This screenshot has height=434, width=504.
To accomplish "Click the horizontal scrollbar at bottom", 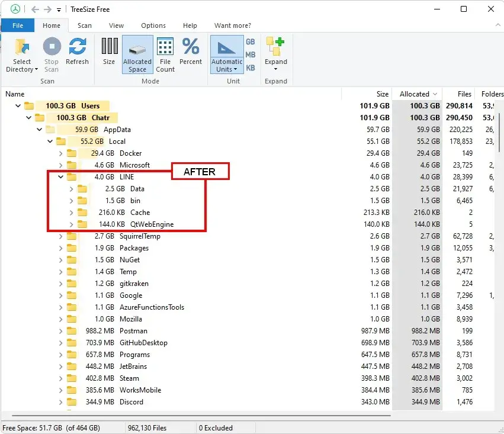I will [201, 416].
